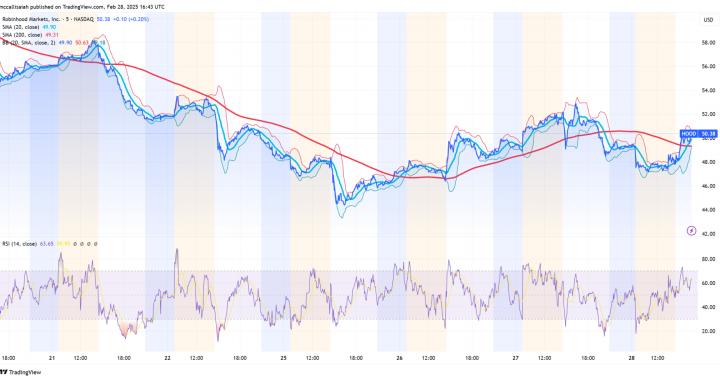This screenshot has width=720, height=380.
Task: Click the 58.00 price axis label
Action: pyautogui.click(x=709, y=43)
